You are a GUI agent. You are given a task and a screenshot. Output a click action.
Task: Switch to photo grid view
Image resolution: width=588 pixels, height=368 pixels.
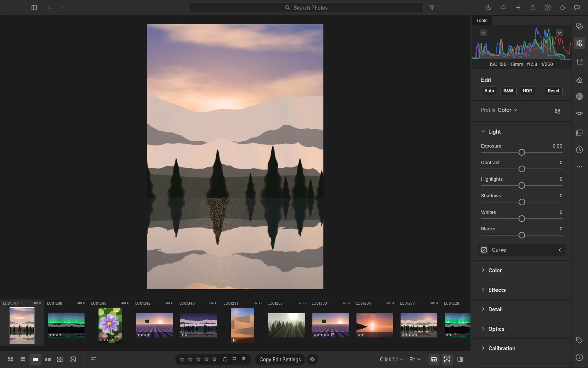pyautogui.click(x=10, y=360)
